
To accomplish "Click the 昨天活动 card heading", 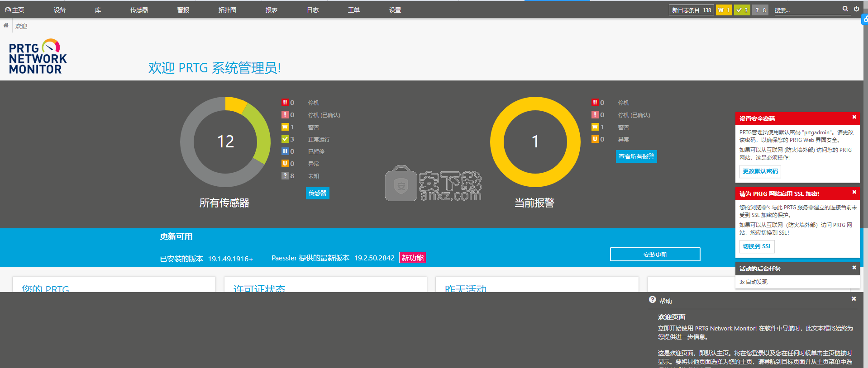I will coord(466,288).
